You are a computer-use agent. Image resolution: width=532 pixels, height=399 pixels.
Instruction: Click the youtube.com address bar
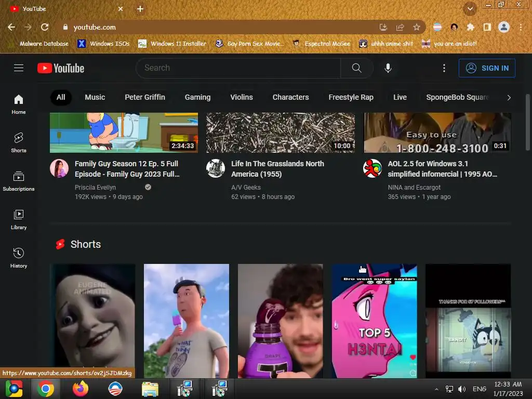tap(217, 27)
